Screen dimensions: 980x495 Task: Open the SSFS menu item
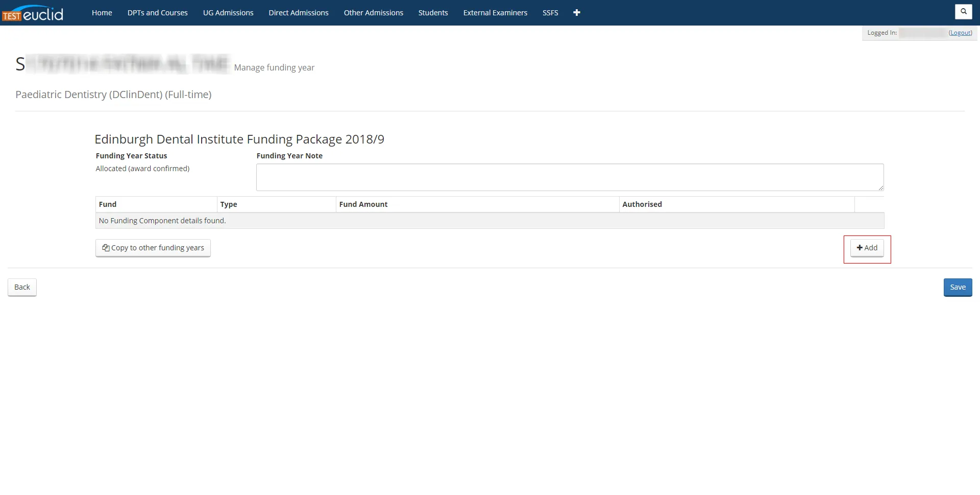click(x=550, y=13)
